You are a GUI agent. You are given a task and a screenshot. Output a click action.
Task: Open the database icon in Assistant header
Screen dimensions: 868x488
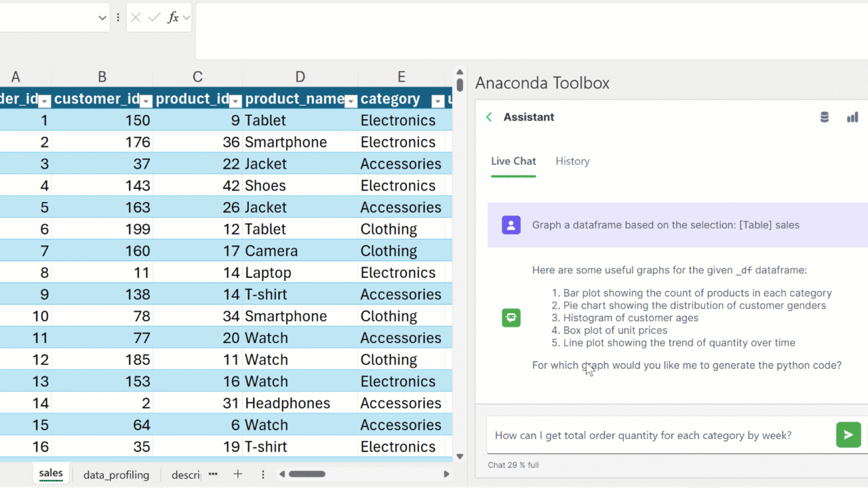coord(825,117)
